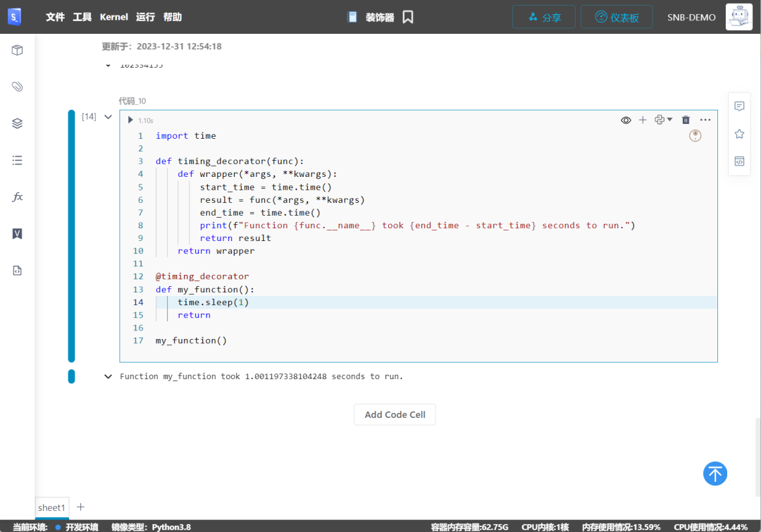Delete the cell with the trash icon
761x532 pixels.
pos(686,120)
